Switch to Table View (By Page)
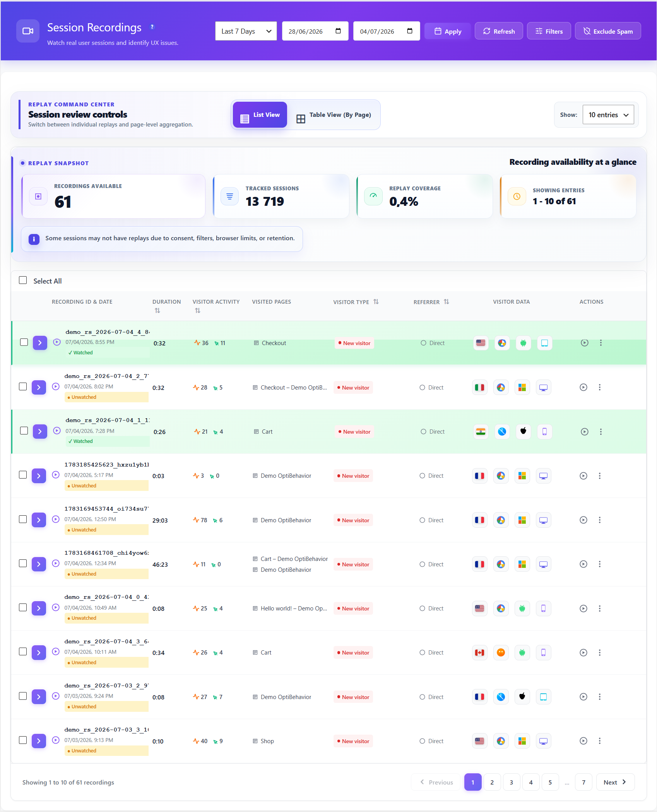 click(x=334, y=115)
